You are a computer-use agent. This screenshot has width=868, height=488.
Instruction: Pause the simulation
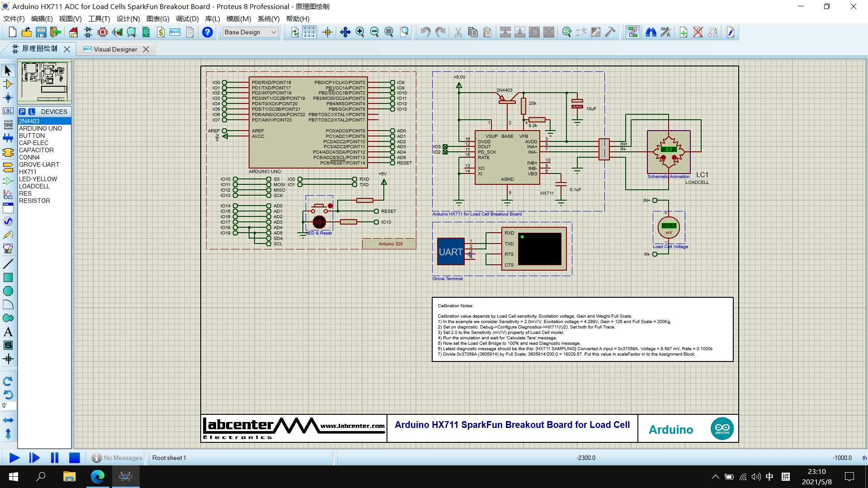55,458
